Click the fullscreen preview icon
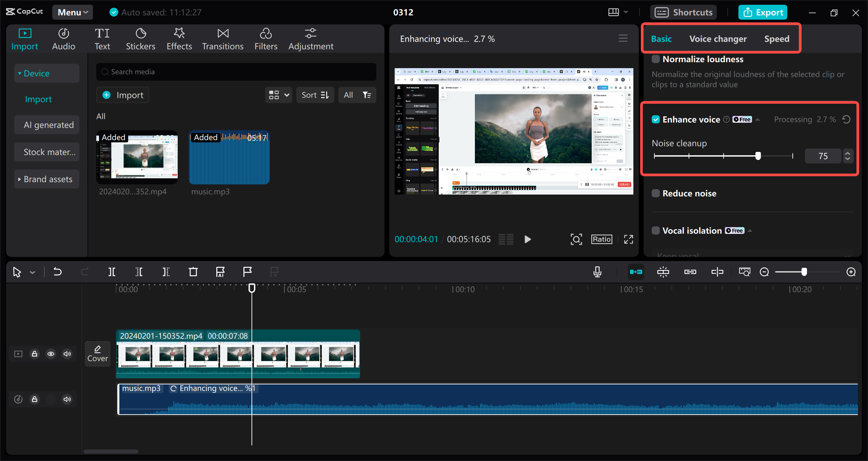The height and width of the screenshot is (461, 868). (628, 239)
